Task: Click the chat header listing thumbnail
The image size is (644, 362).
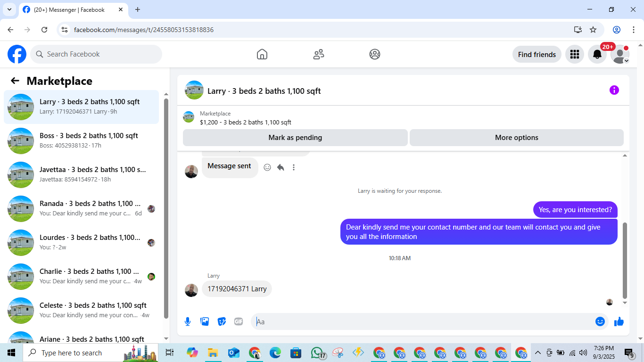Action: tap(194, 90)
